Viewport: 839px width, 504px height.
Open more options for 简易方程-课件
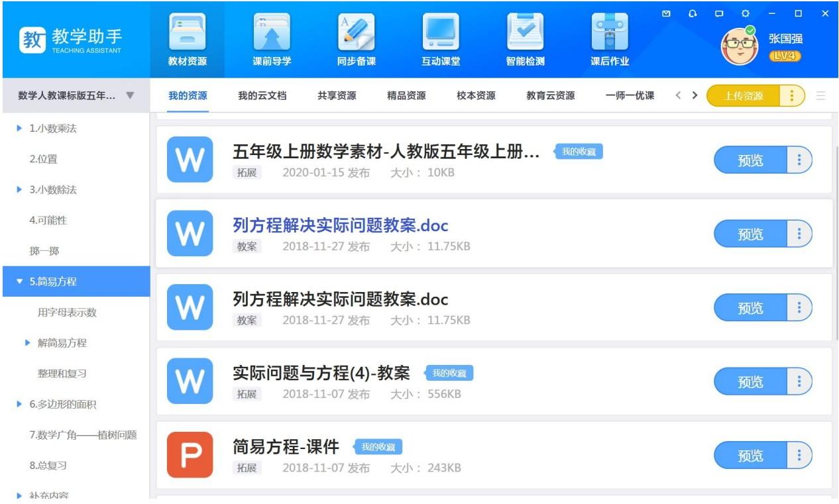(799, 455)
